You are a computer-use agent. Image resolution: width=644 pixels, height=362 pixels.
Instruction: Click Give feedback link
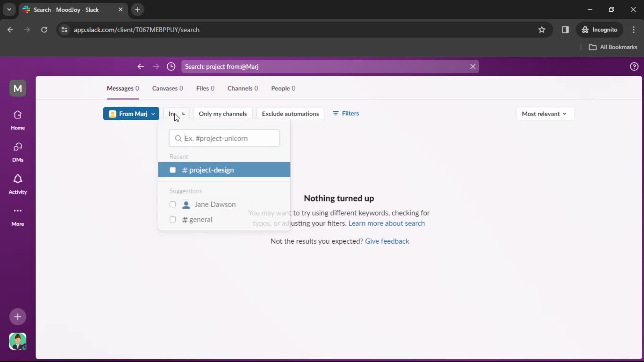(x=387, y=241)
